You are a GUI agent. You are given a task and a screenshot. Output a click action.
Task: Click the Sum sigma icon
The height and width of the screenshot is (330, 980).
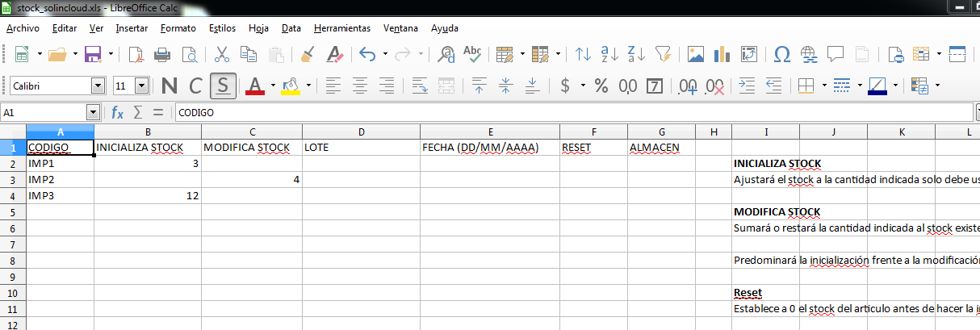pos(138,113)
